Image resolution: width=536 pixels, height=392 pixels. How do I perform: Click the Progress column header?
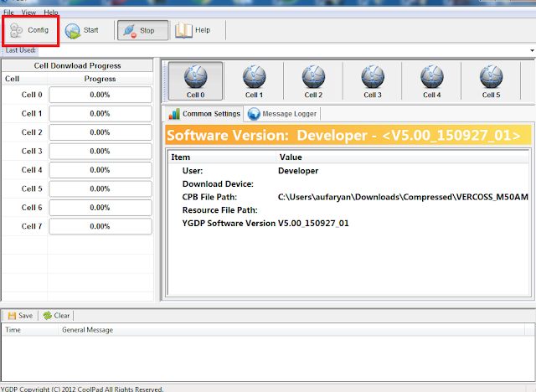click(100, 79)
